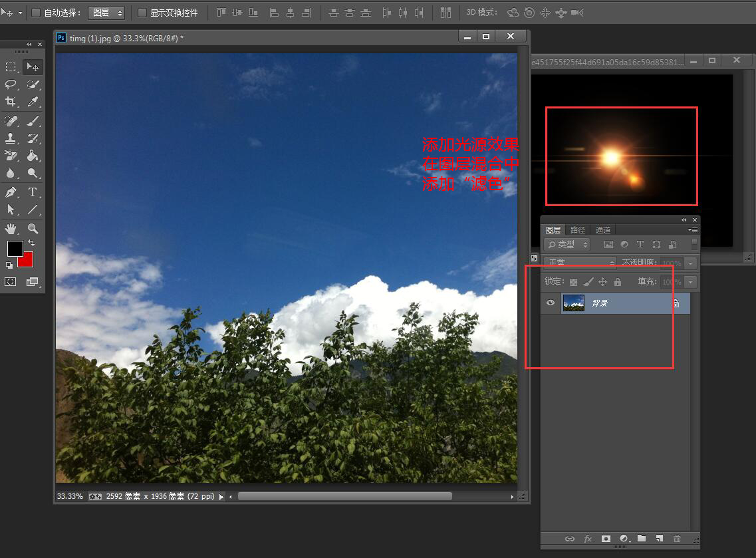
Task: Create a new layer group
Action: point(642,538)
